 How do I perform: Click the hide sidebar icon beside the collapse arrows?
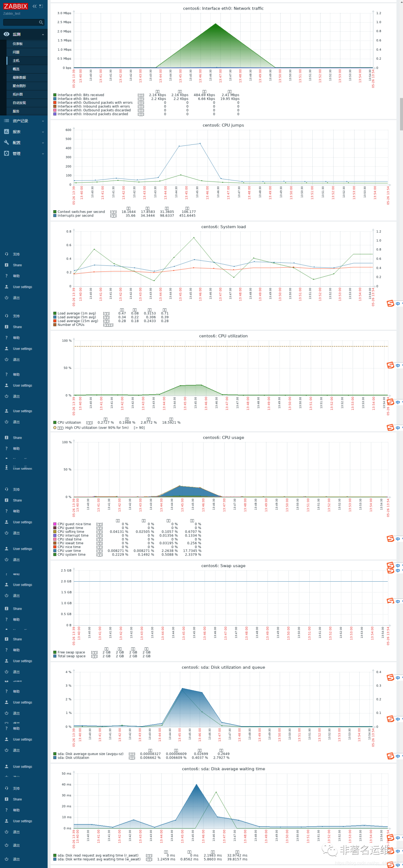(x=41, y=6)
